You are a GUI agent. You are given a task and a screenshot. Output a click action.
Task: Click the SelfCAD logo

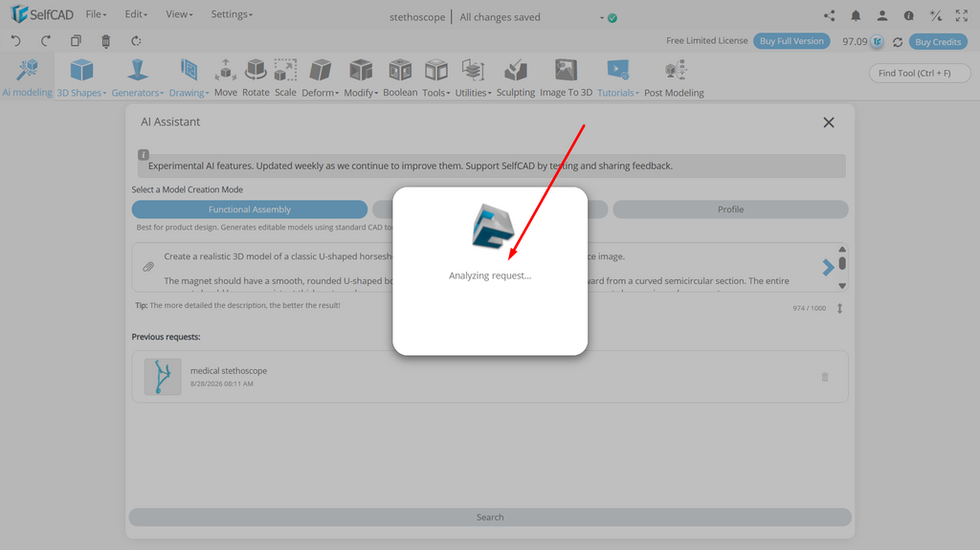(x=42, y=14)
